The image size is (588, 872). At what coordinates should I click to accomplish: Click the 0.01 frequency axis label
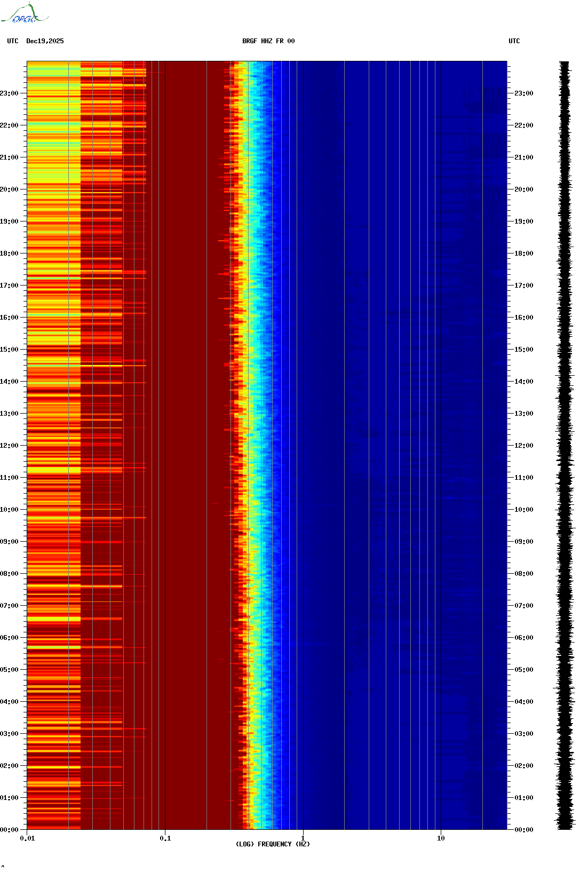pyautogui.click(x=27, y=838)
